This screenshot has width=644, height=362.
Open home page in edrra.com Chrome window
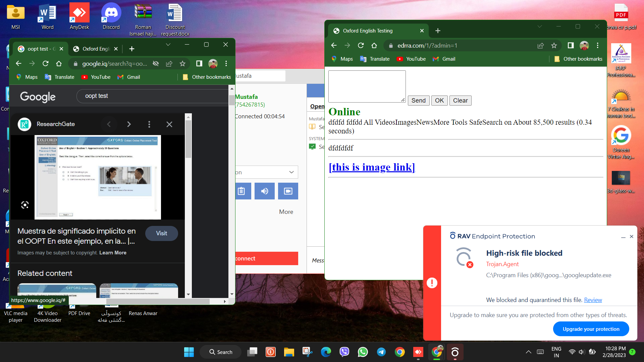click(x=374, y=46)
